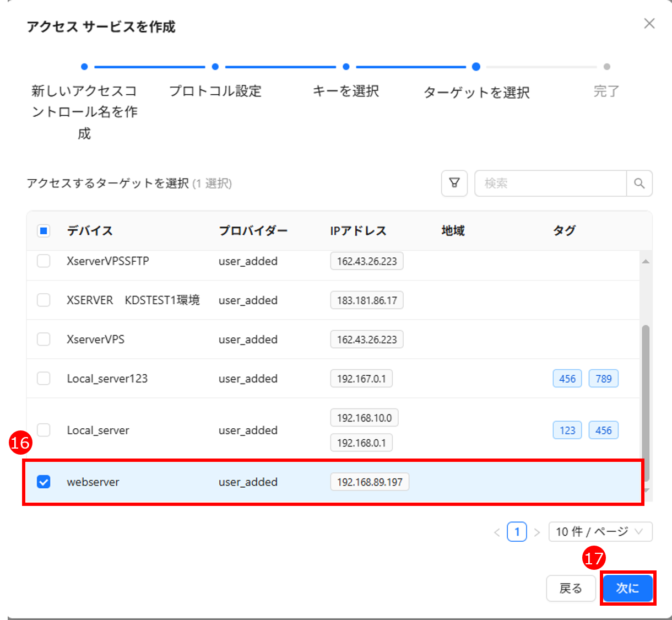Open the 10 件 / ページ page size dropdown

[600, 532]
